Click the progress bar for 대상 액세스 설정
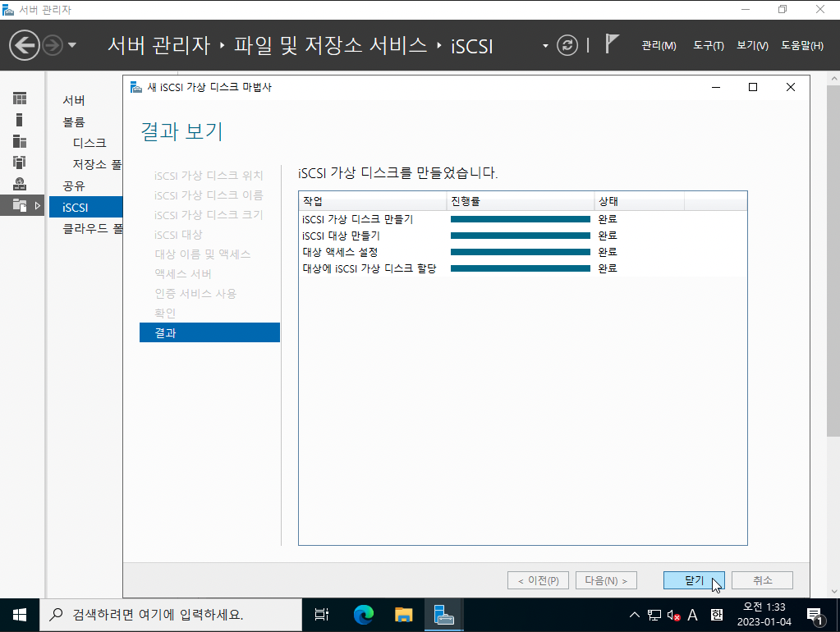Viewport: 840px width, 632px height. 521,252
